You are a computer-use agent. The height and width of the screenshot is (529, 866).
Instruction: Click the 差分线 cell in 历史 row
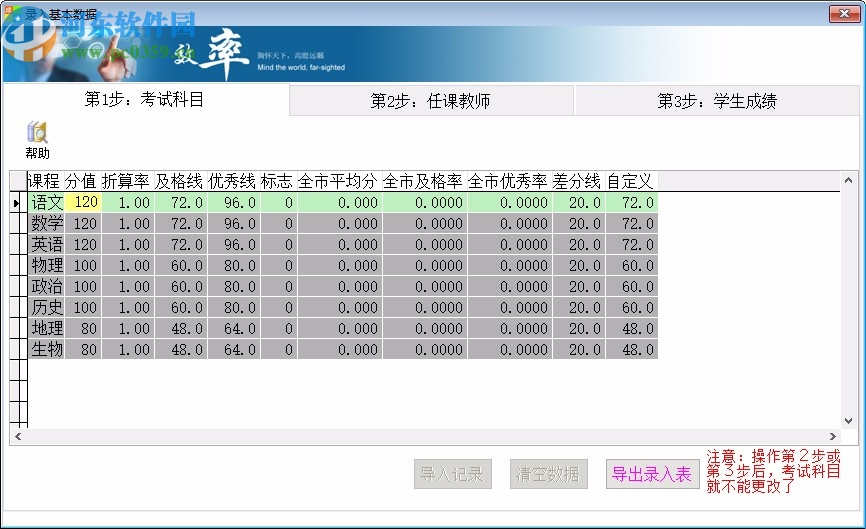point(578,307)
